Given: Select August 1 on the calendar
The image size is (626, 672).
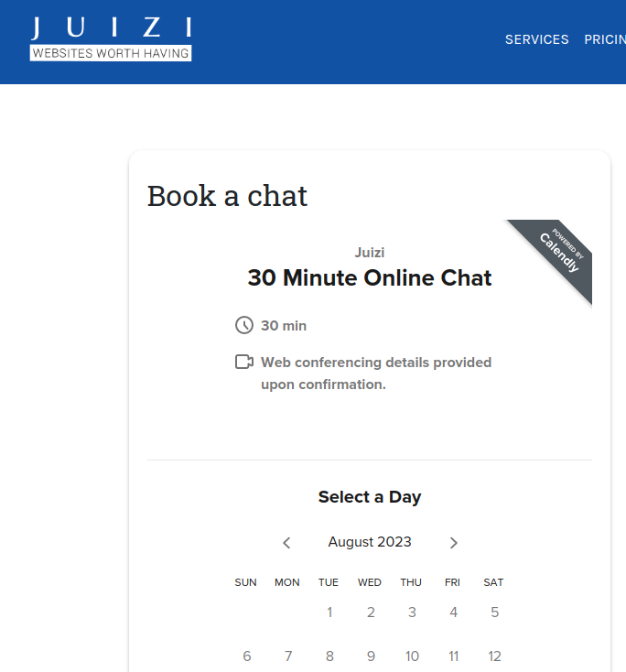Looking at the screenshot, I should click(329, 612).
